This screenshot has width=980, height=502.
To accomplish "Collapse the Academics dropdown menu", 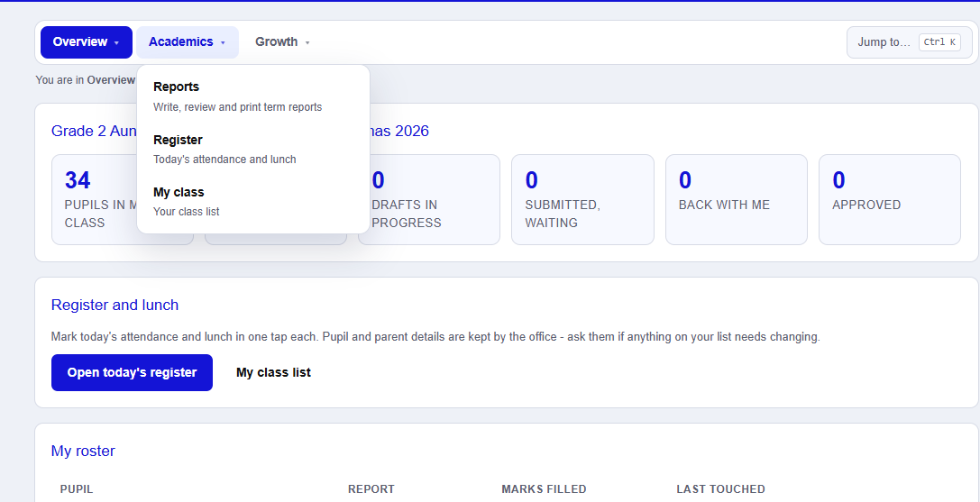I will 188,41.
